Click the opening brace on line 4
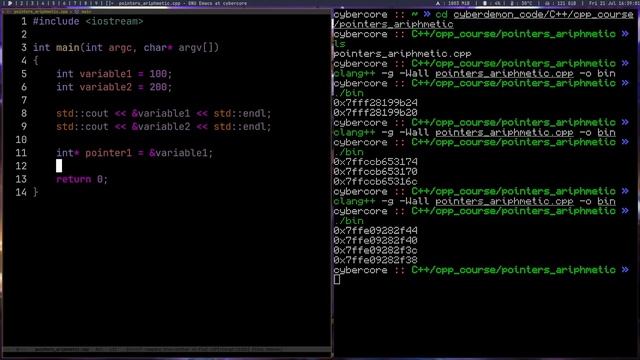The width and height of the screenshot is (640, 360). pyautogui.click(x=36, y=61)
